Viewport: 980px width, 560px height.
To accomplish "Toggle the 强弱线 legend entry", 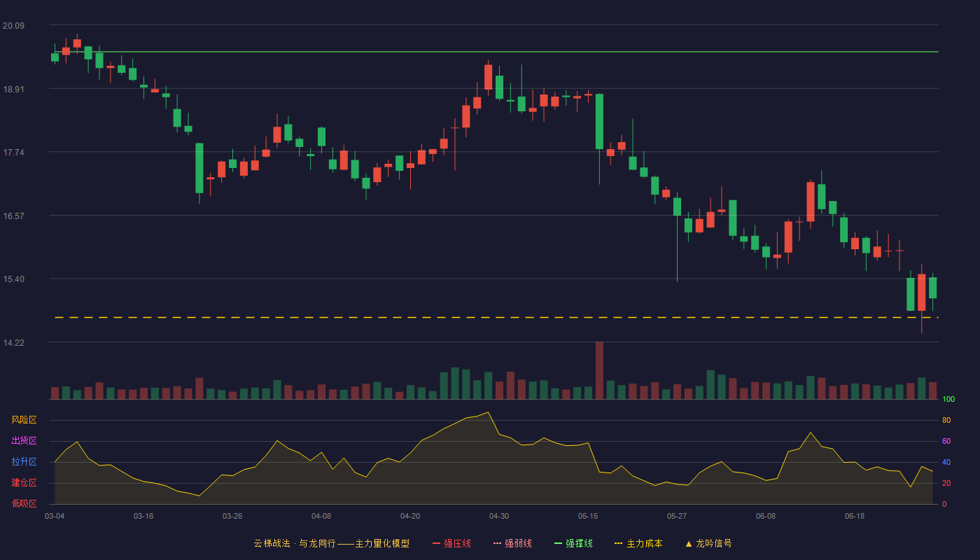I will [512, 543].
